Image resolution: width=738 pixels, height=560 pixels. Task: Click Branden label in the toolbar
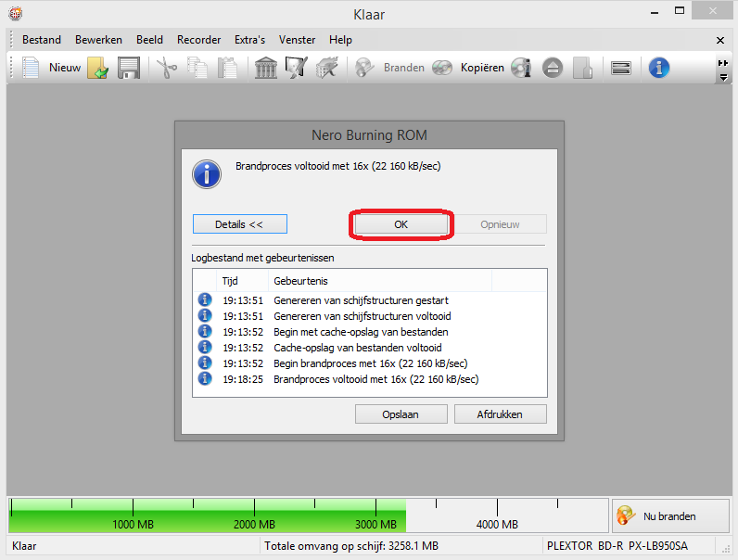404,68
